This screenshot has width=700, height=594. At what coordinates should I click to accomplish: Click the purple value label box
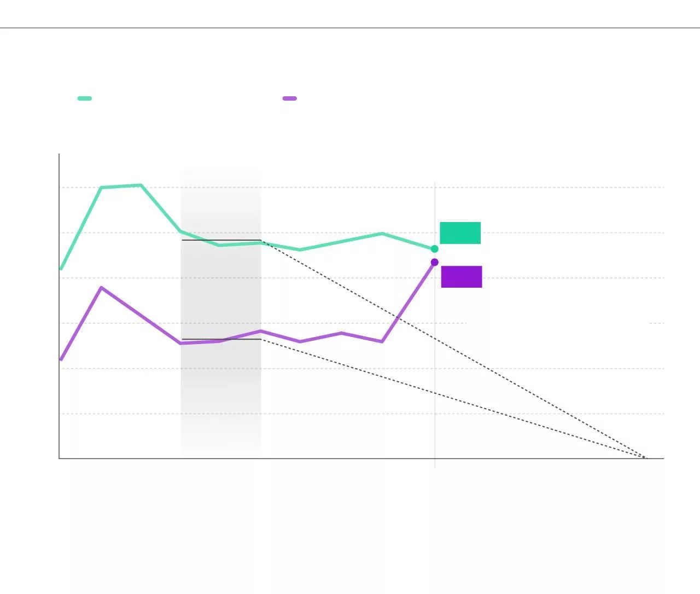point(461,277)
